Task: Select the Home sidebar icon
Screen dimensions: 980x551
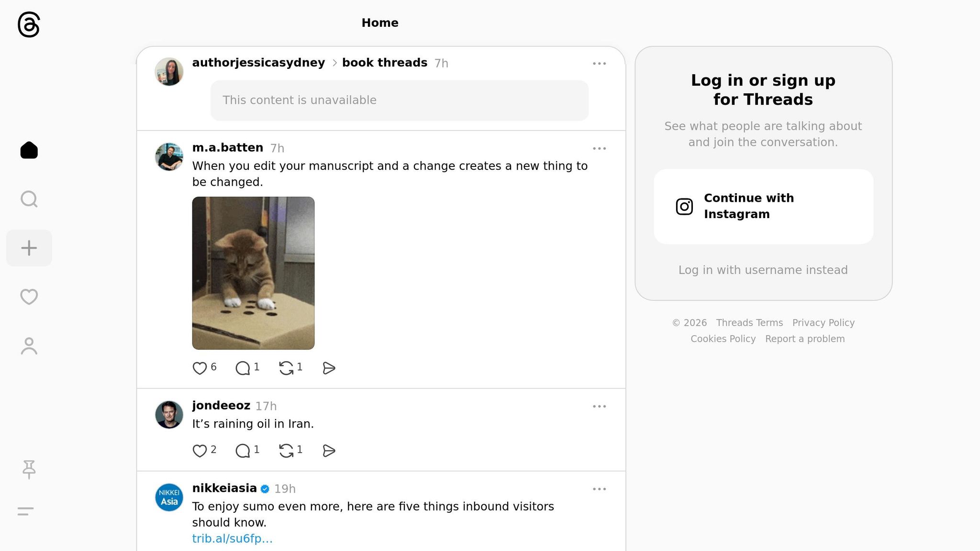Action: coord(29,150)
